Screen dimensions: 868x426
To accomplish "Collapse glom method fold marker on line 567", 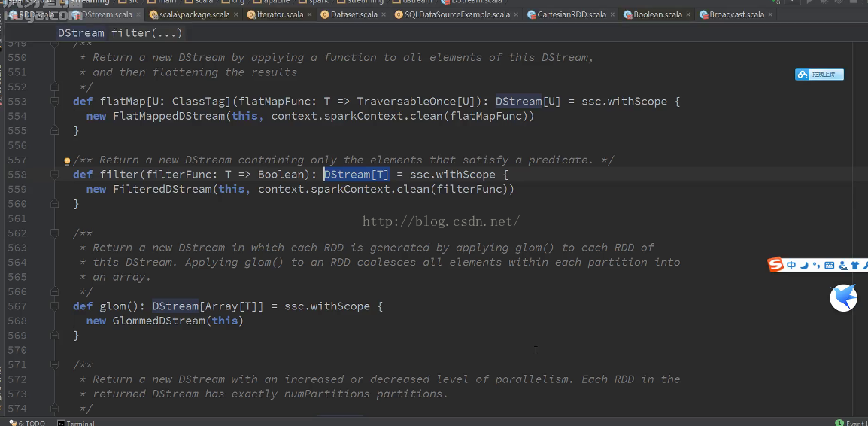I will point(54,306).
